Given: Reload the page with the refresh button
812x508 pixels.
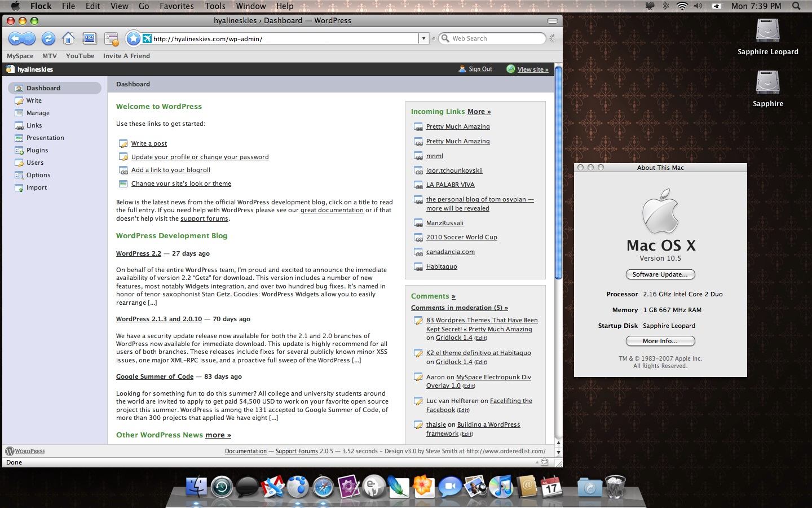Looking at the screenshot, I should (48, 38).
